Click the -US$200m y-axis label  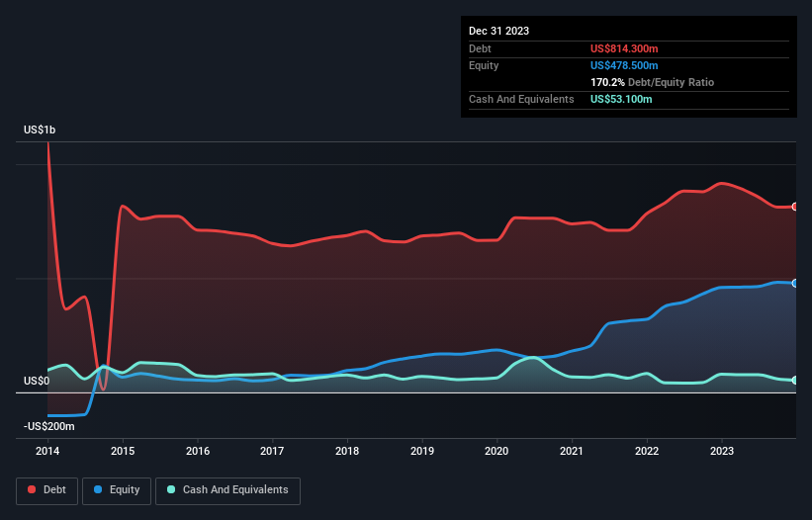pos(49,426)
